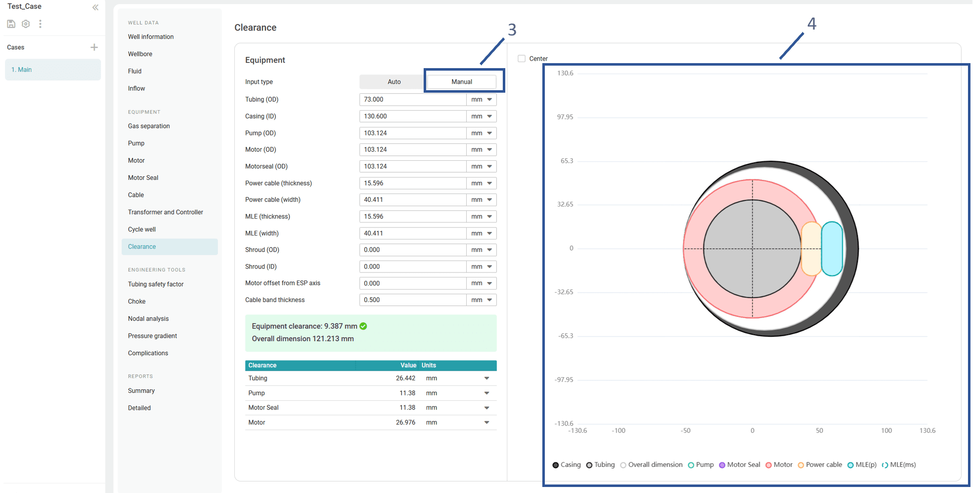Open the three-dot more options menu
980x493 pixels.
pos(40,24)
